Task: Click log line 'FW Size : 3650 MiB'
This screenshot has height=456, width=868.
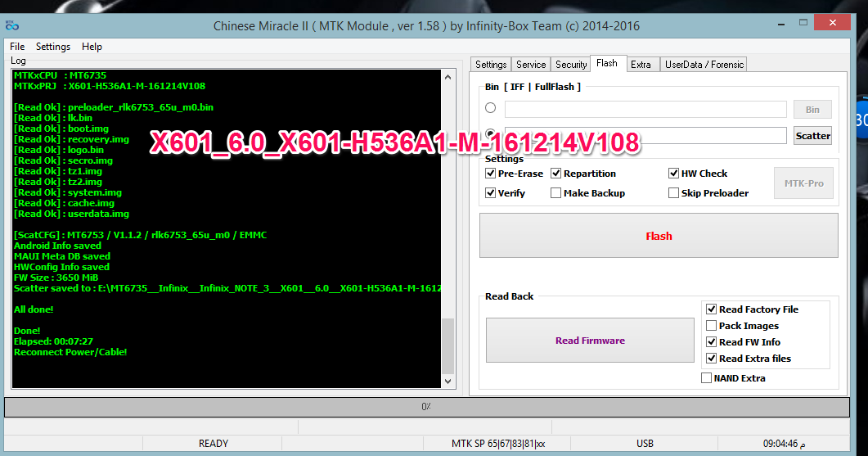Action: point(56,278)
